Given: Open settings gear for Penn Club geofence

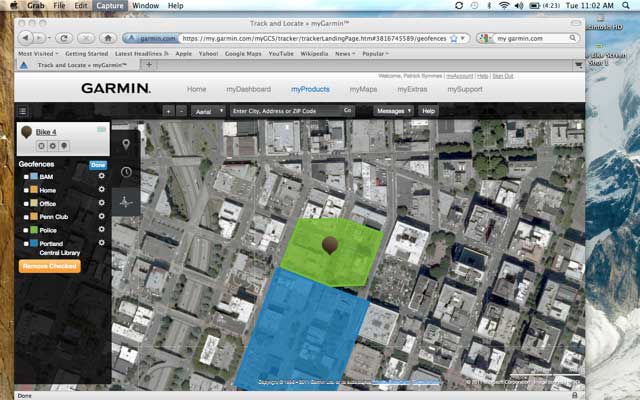Looking at the screenshot, I should (101, 216).
